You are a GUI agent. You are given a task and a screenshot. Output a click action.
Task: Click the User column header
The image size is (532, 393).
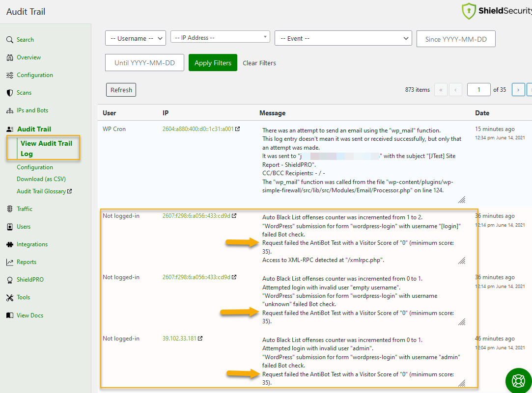click(x=109, y=113)
